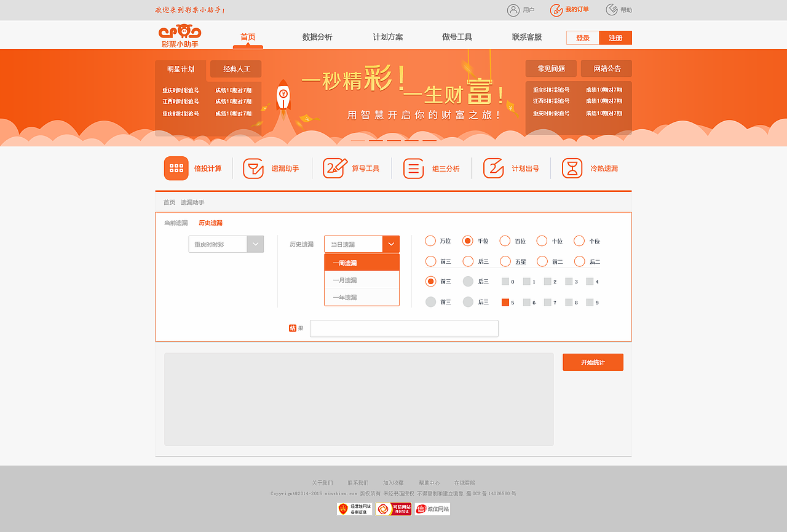Select the 后二 radio button
787x532 pixels.
click(x=579, y=261)
